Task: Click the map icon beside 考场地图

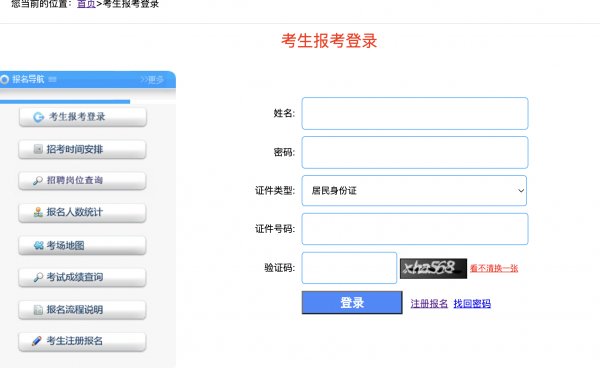Action: point(38,245)
